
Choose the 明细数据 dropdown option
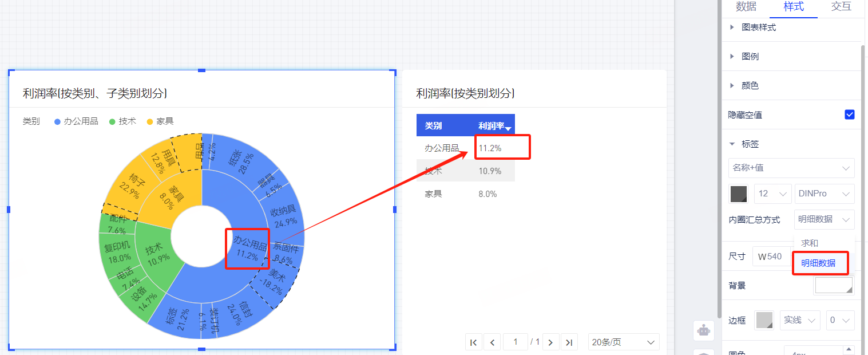tap(818, 263)
